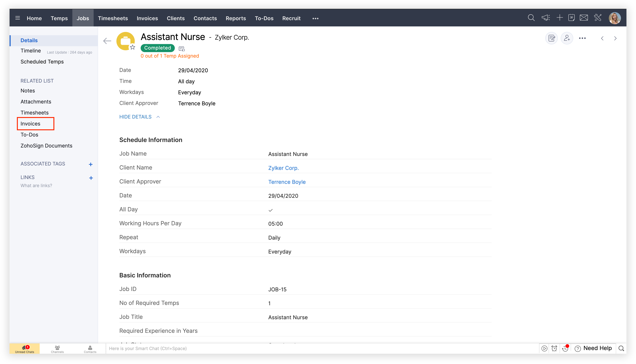
Task: Toggle the hamburger sidebar menu
Action: (x=17, y=18)
